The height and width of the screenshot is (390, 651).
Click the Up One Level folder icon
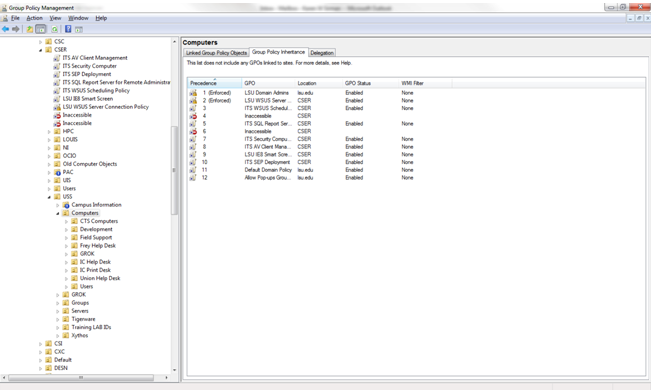click(30, 29)
